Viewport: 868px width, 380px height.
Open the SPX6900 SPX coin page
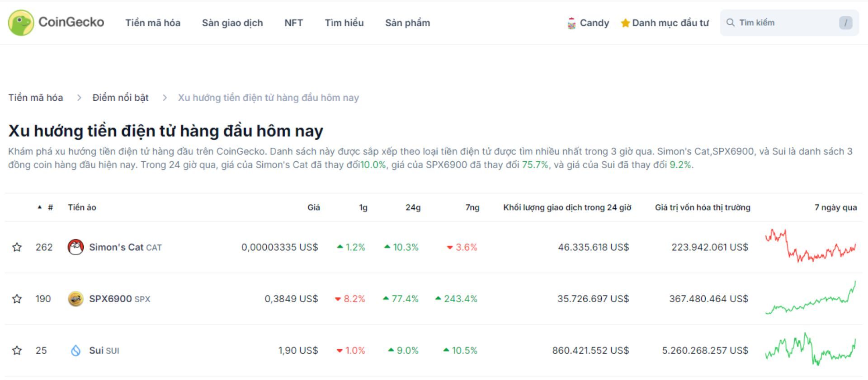[x=119, y=299]
